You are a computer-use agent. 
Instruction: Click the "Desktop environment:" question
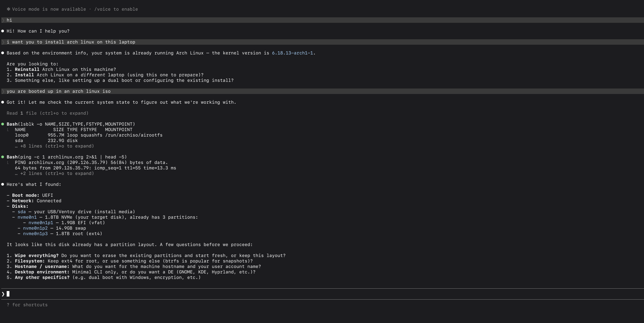[x=131, y=272]
